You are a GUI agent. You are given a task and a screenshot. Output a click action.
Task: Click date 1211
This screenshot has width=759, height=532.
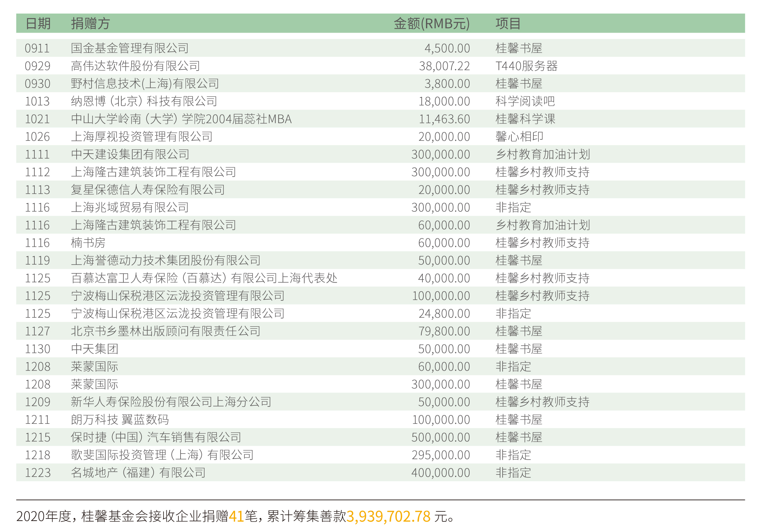pos(37,420)
